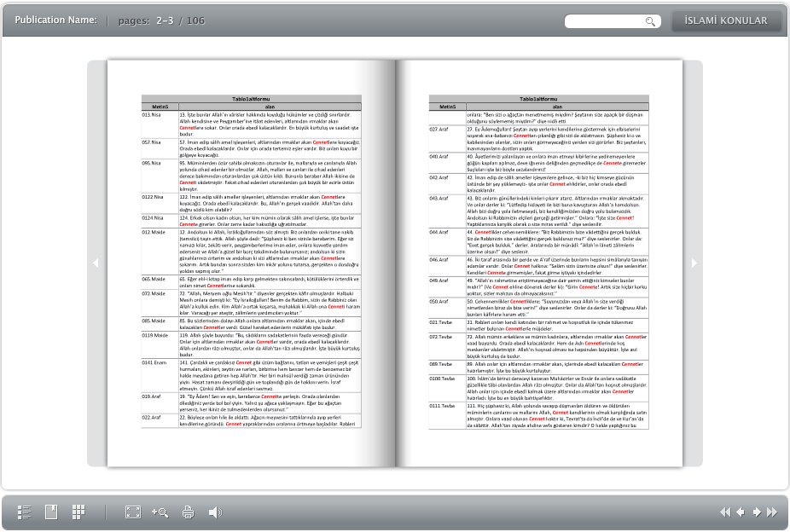790x532 pixels.
Task: Click the bookmark page icon
Action: pos(51,512)
